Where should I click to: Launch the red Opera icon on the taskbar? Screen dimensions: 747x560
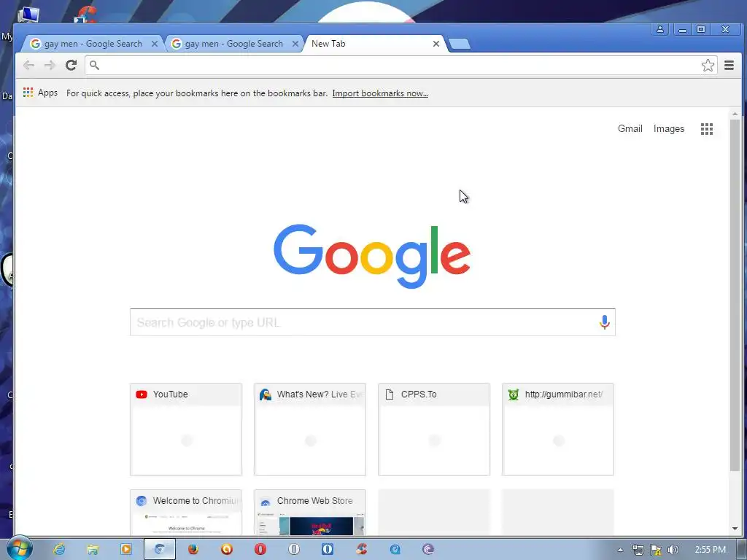(x=260, y=550)
